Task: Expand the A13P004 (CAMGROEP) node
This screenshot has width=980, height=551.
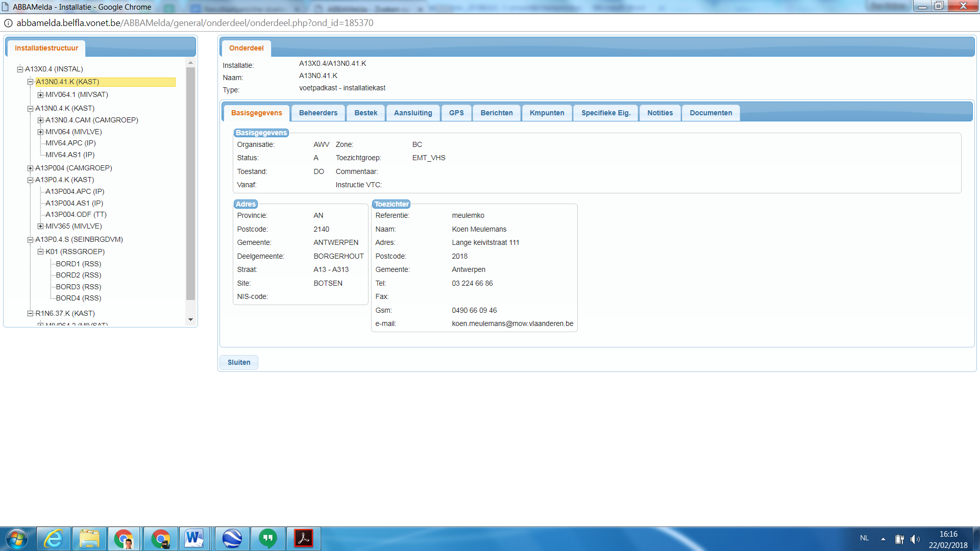Action: point(30,168)
